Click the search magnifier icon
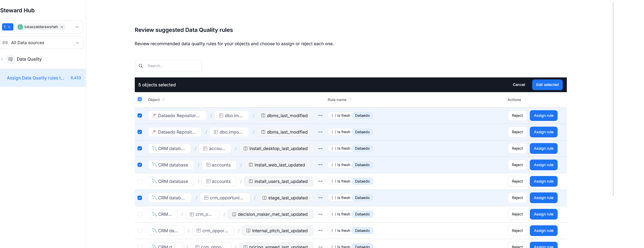The height and width of the screenshot is (248, 644). [x=141, y=66]
